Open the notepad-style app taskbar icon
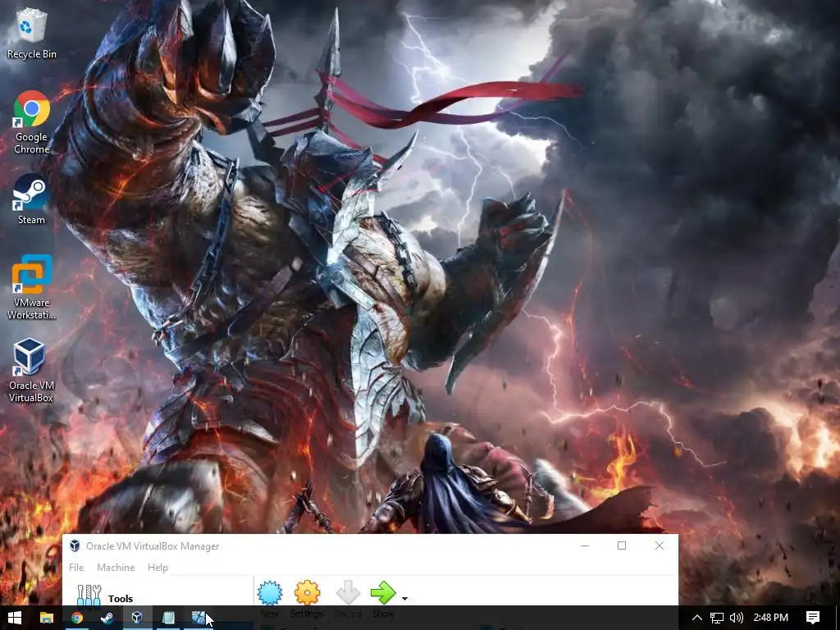Image resolution: width=840 pixels, height=630 pixels. 168,618
